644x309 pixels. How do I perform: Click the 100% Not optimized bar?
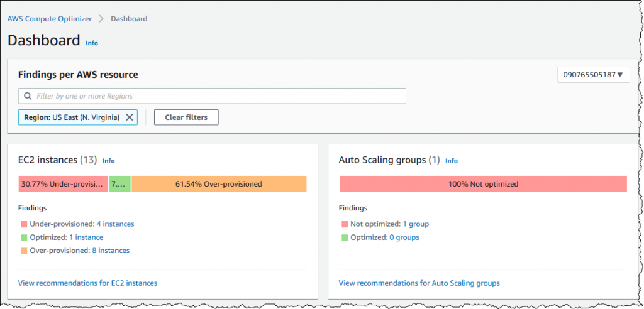(x=482, y=184)
